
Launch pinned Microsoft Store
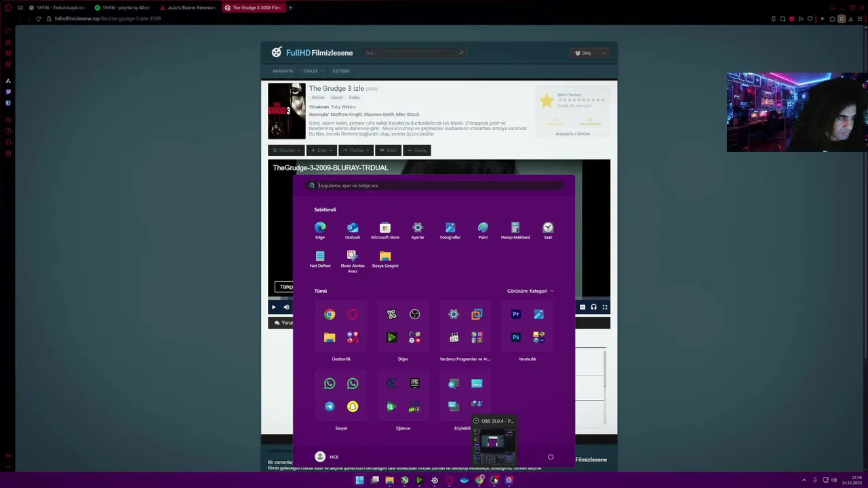pyautogui.click(x=385, y=230)
